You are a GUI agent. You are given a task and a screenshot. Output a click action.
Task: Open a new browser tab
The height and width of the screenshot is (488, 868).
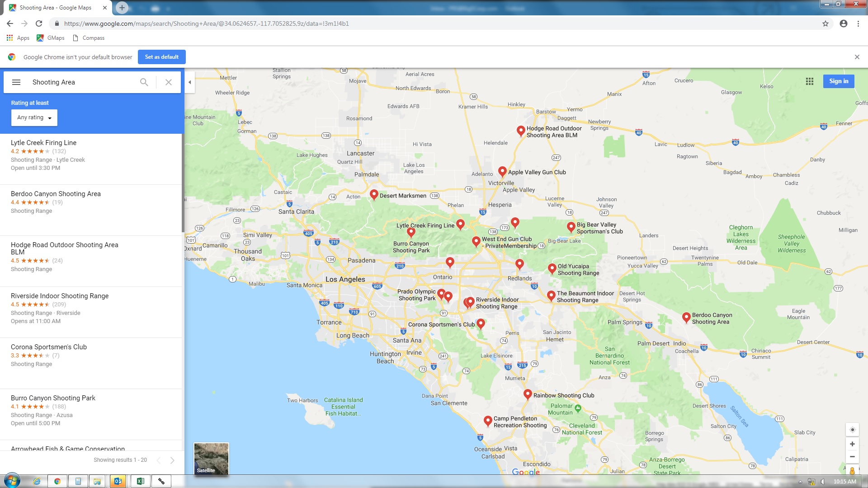pos(122,8)
